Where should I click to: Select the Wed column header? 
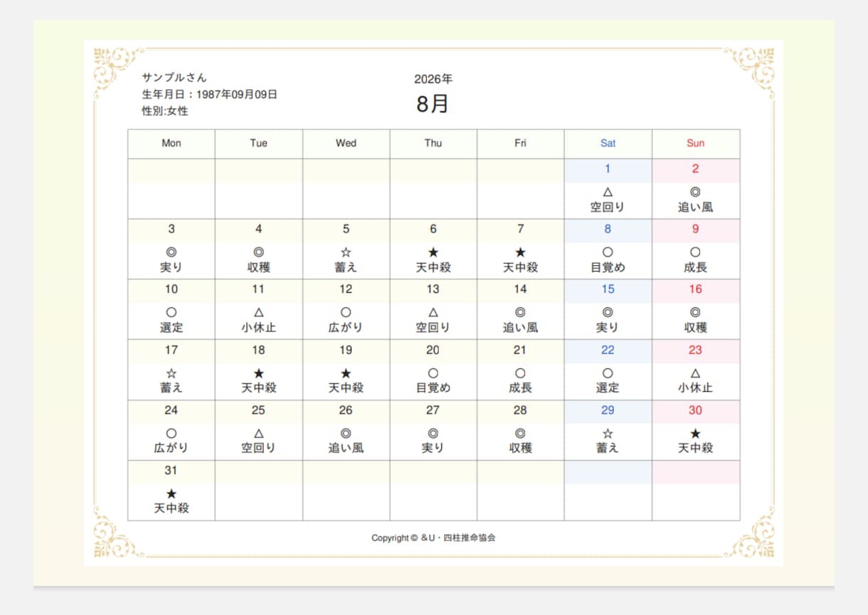pyautogui.click(x=346, y=144)
